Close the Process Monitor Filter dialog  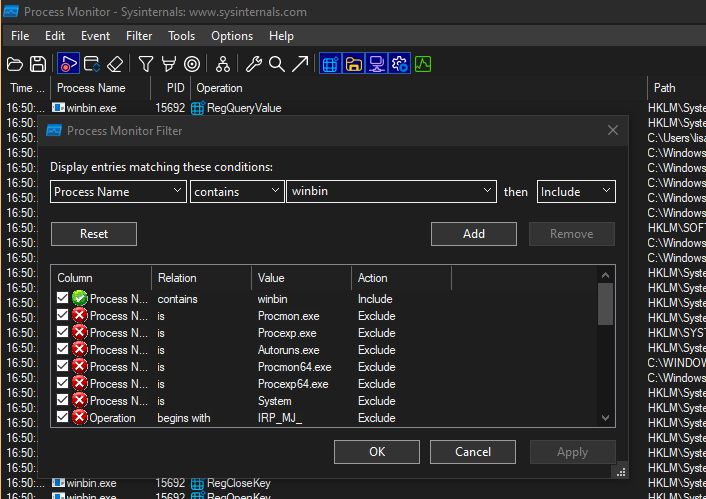tap(612, 130)
